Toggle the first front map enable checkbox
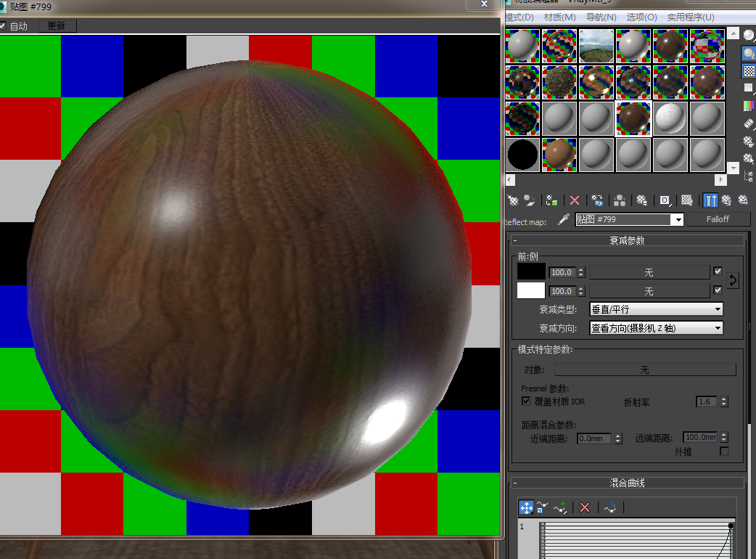This screenshot has height=559, width=756. (x=718, y=272)
